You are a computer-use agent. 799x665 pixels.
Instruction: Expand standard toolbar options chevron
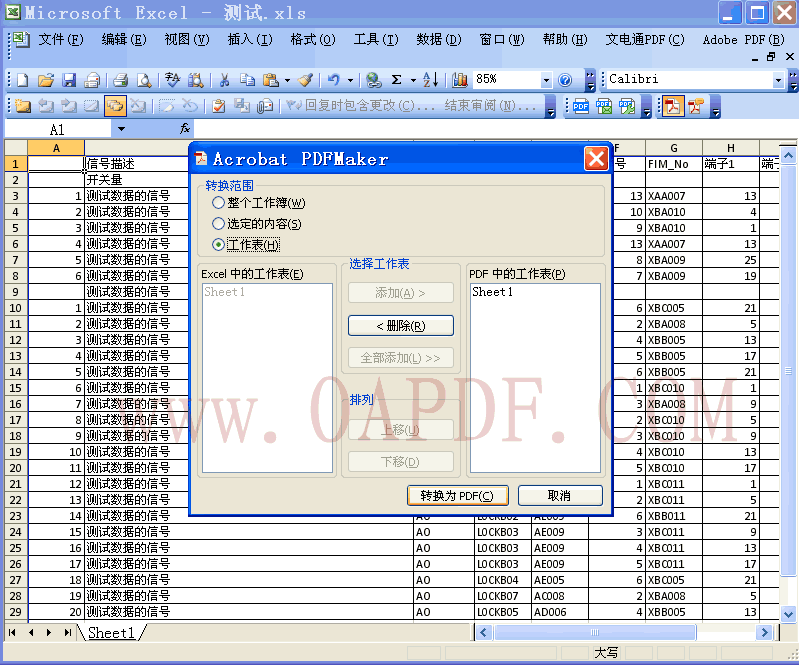[590, 80]
